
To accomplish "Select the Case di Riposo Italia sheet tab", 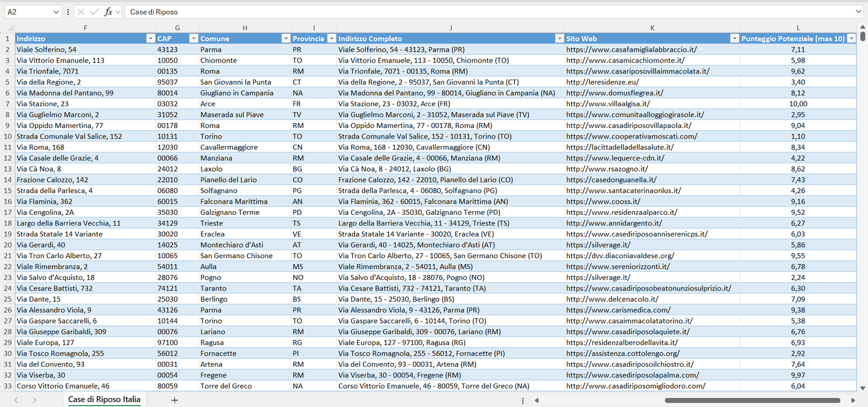I will click(x=104, y=400).
